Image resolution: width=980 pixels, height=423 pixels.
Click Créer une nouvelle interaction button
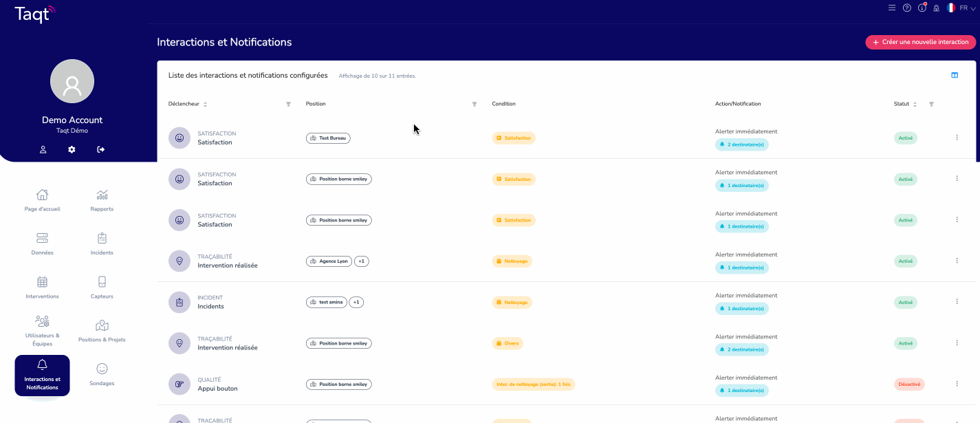click(920, 42)
